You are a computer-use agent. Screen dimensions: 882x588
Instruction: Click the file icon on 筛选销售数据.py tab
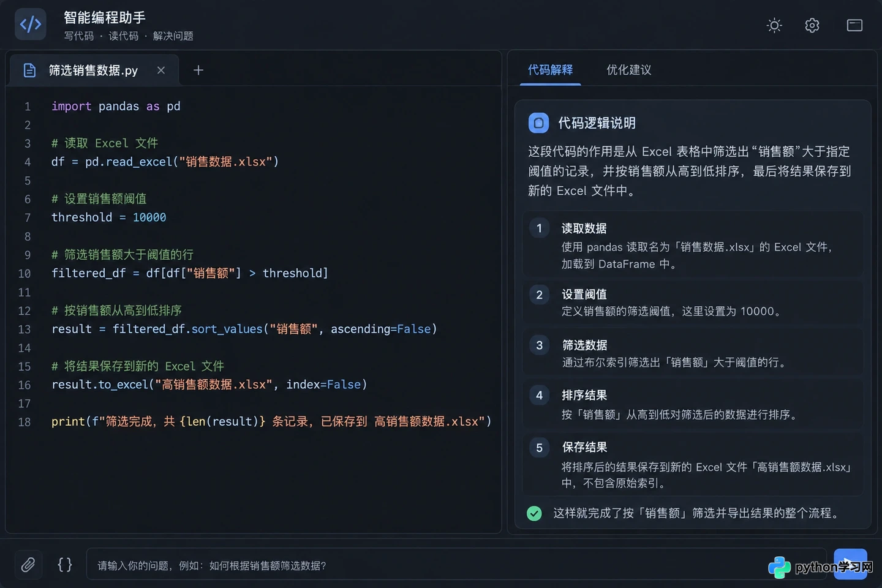point(29,70)
